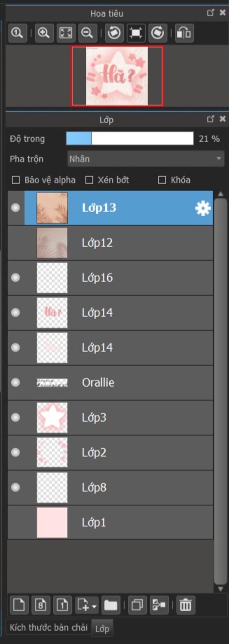Fit canvas to screen in navigator
Screen dimensions: 229x644
coord(66,33)
